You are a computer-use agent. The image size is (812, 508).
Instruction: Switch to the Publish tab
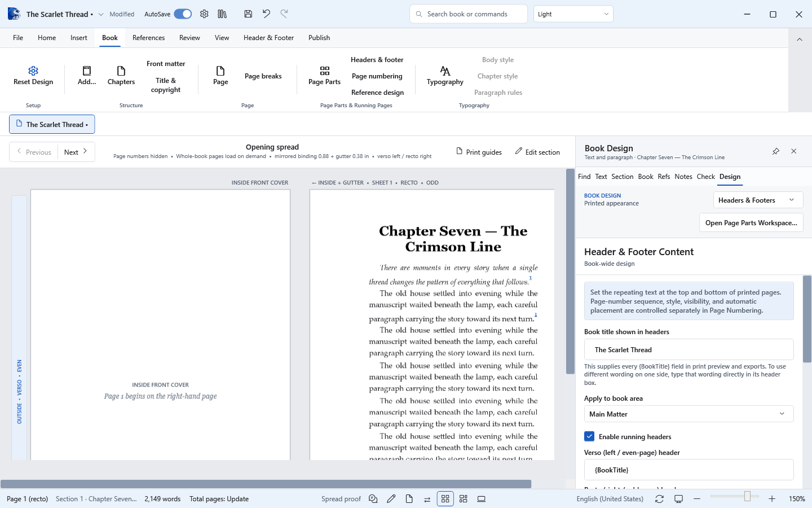click(x=319, y=38)
